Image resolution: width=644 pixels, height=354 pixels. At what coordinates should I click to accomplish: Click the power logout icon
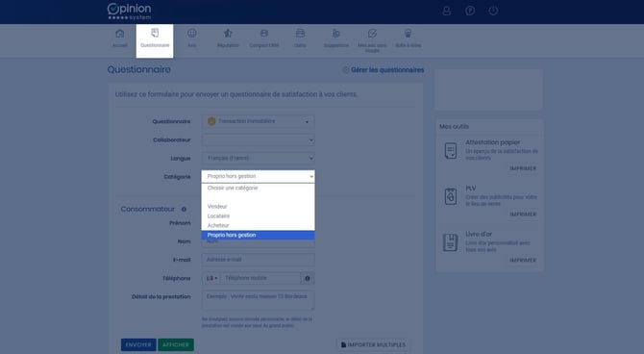(493, 12)
